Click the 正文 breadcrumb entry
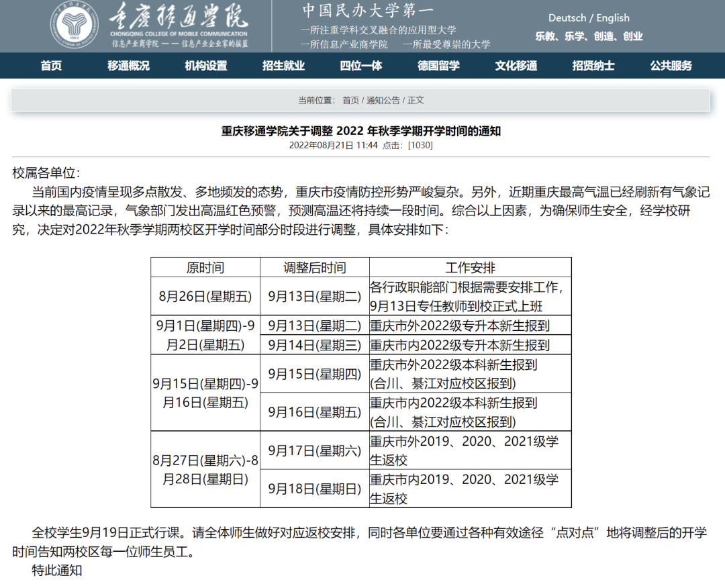 pyautogui.click(x=414, y=100)
